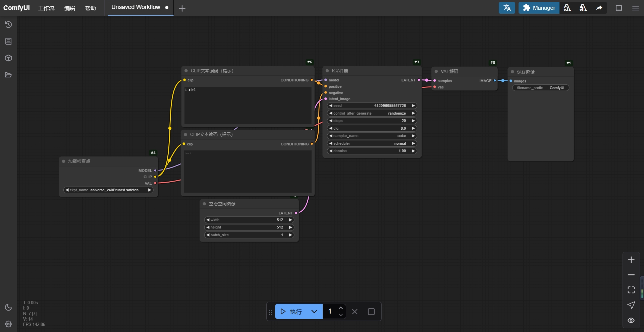Click the select mode arrow icon
The width and height of the screenshot is (644, 332).
pyautogui.click(x=631, y=305)
